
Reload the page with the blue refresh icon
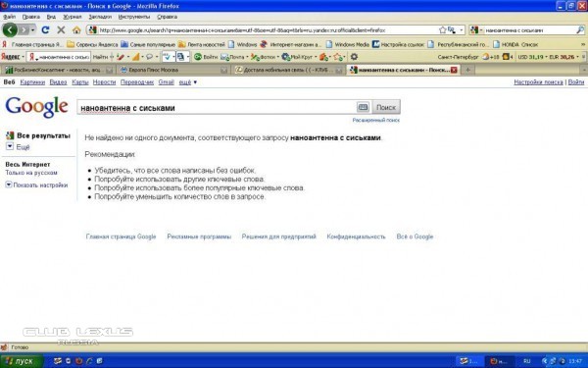[x=45, y=29]
